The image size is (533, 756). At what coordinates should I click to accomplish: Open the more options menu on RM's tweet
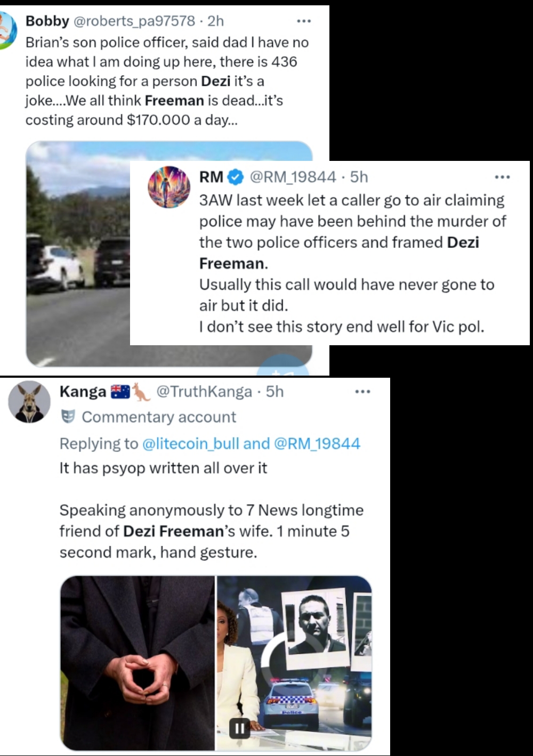coord(503,177)
